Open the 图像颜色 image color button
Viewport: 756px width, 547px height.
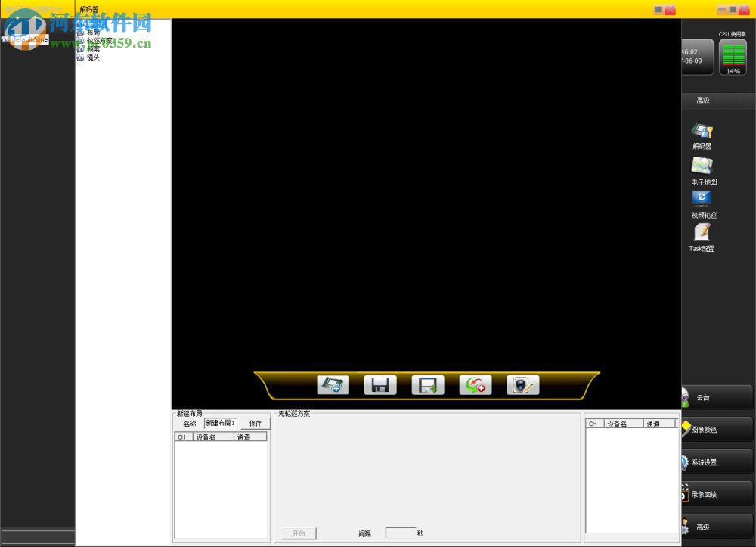[717, 429]
